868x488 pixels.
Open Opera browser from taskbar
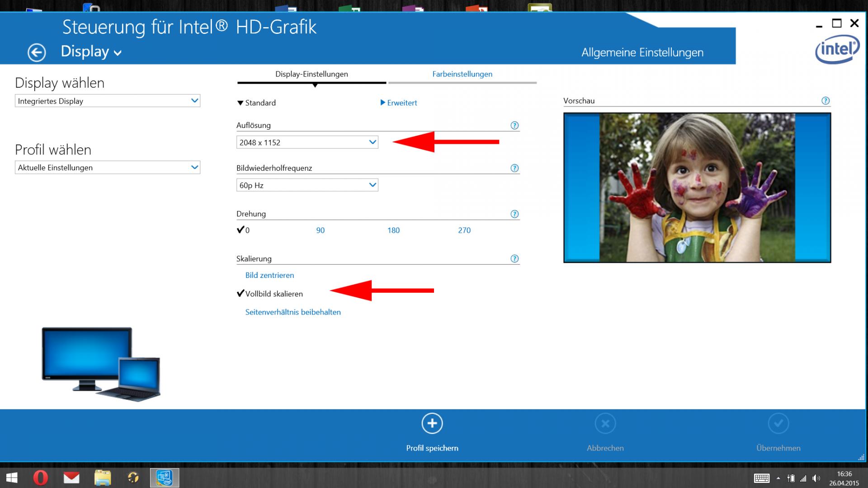pyautogui.click(x=40, y=478)
